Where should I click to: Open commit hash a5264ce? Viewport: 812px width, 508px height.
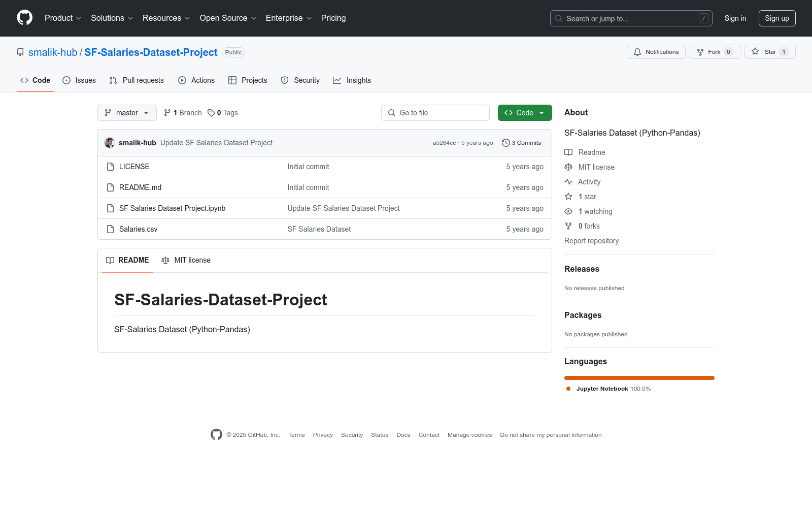click(x=445, y=143)
